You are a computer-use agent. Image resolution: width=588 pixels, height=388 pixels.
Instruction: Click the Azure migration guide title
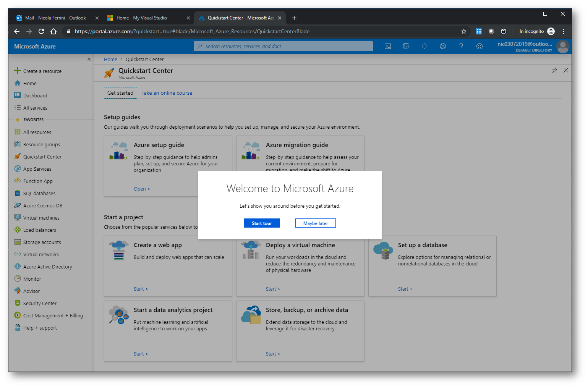[297, 145]
